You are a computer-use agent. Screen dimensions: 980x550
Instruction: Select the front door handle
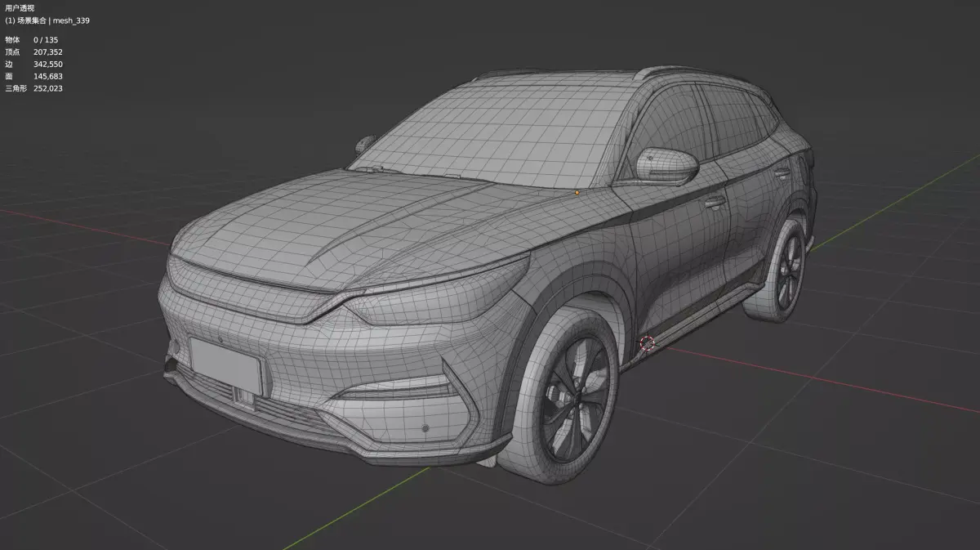pyautogui.click(x=715, y=201)
